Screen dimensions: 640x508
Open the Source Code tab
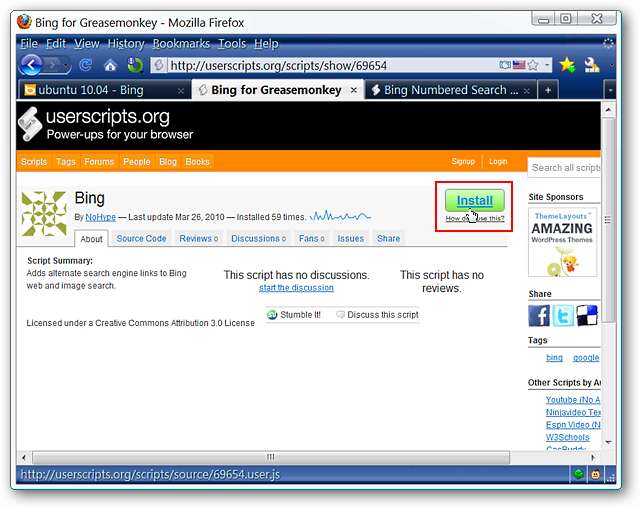point(141,239)
